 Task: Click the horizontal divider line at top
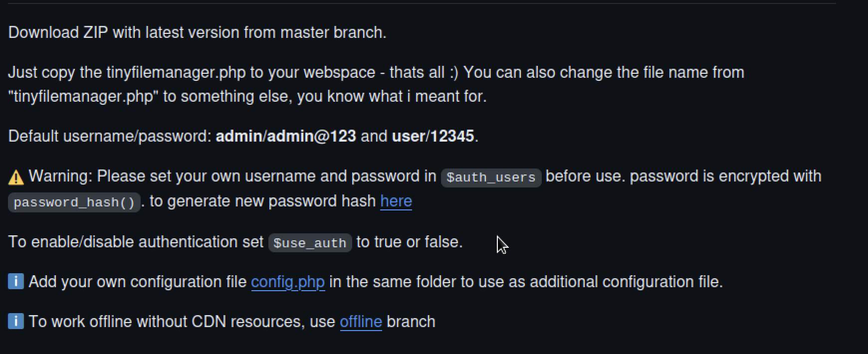(x=422, y=3)
